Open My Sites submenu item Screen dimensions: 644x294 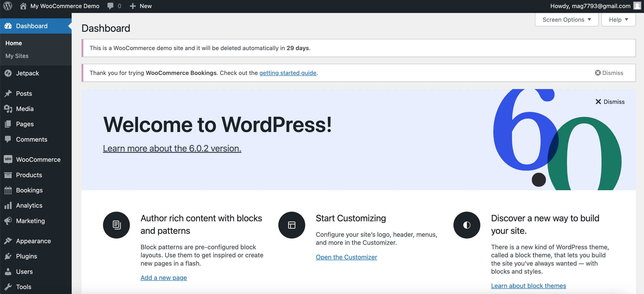(x=17, y=56)
